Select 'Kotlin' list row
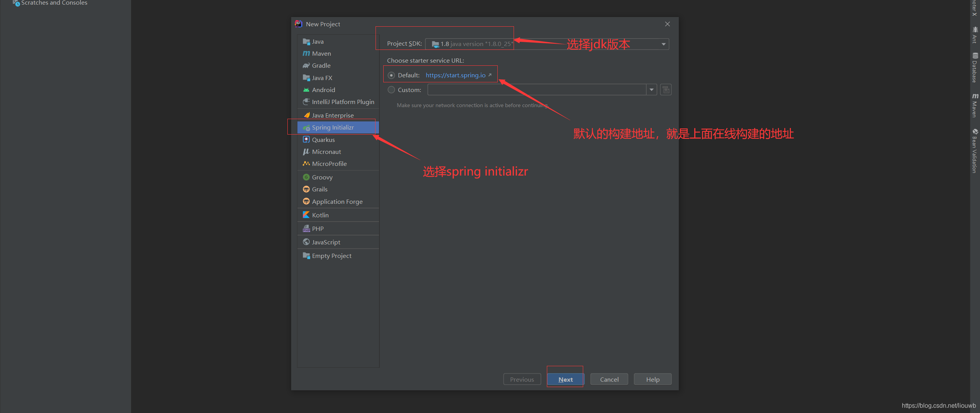Image resolution: width=980 pixels, height=413 pixels. pos(338,215)
